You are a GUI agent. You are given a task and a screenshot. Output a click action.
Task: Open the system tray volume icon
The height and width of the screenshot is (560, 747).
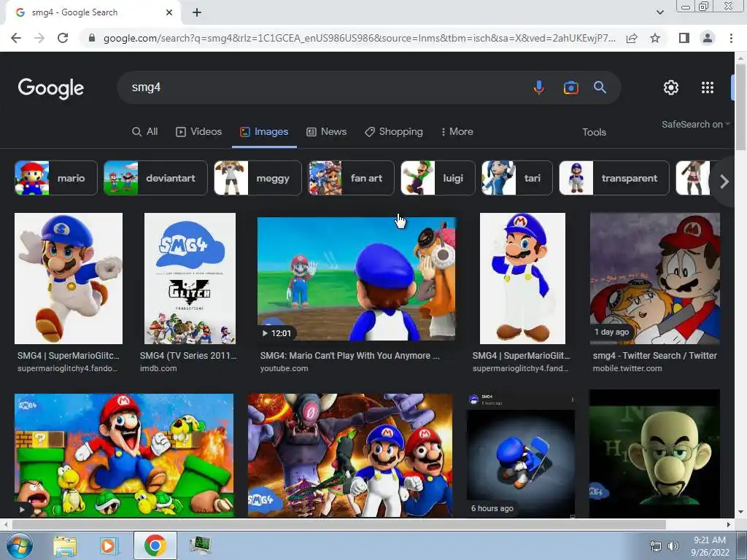point(673,546)
